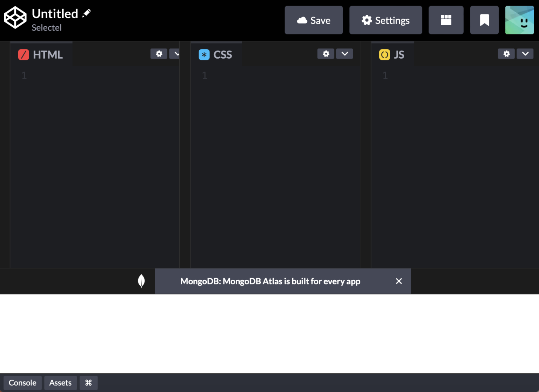Image resolution: width=539 pixels, height=392 pixels.
Task: Click the HTML panel icon
Action: pyautogui.click(x=23, y=54)
